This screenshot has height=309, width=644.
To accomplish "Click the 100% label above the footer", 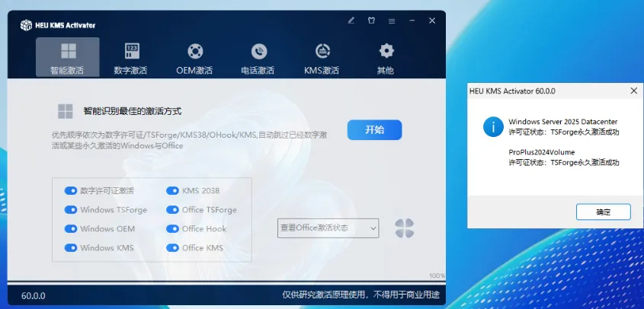I will [437, 276].
